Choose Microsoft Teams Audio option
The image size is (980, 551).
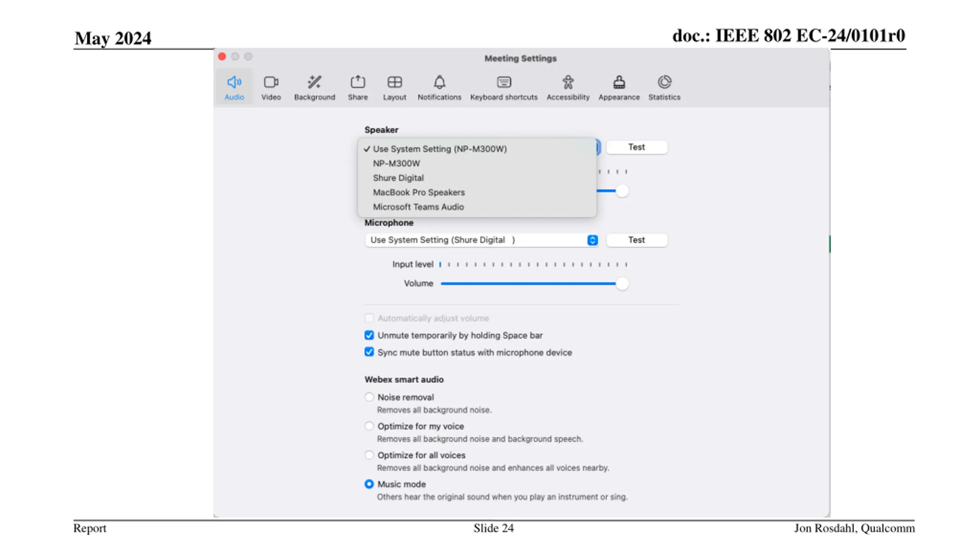(477, 207)
